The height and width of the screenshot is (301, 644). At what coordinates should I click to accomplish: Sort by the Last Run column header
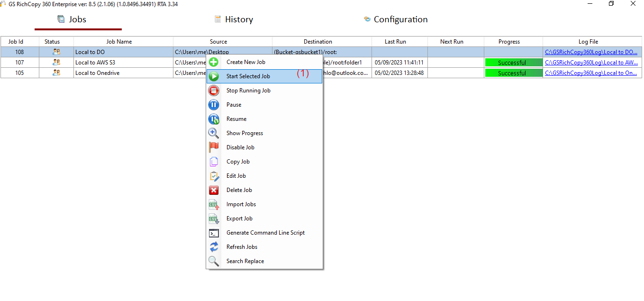(x=395, y=42)
